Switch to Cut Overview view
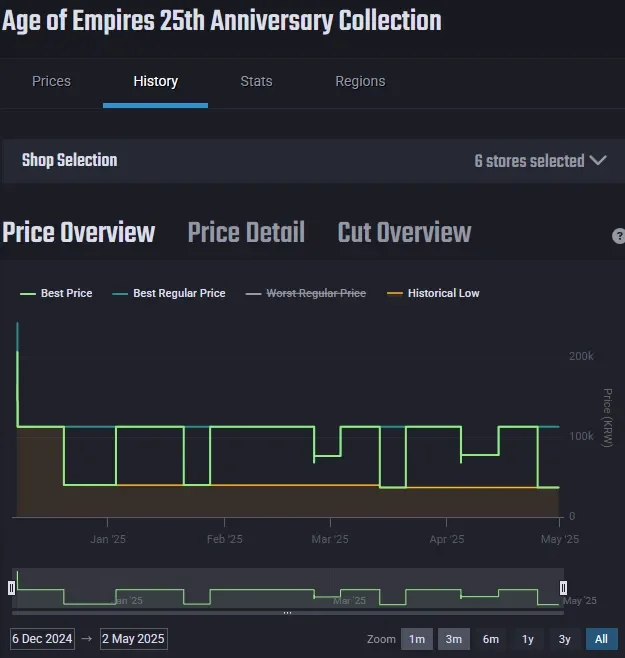 (404, 232)
